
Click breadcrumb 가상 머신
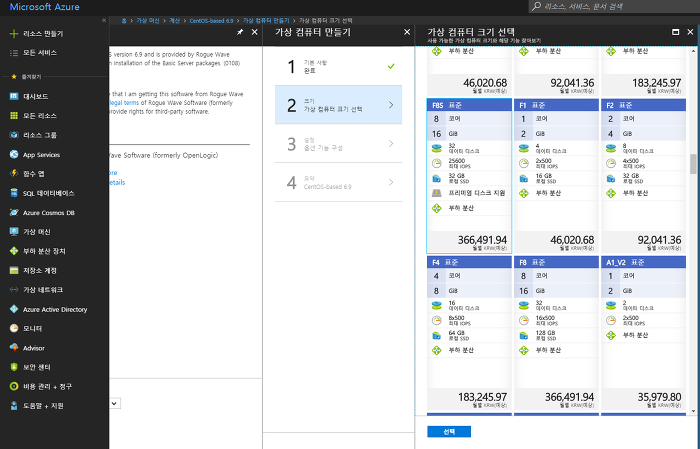coord(148,21)
